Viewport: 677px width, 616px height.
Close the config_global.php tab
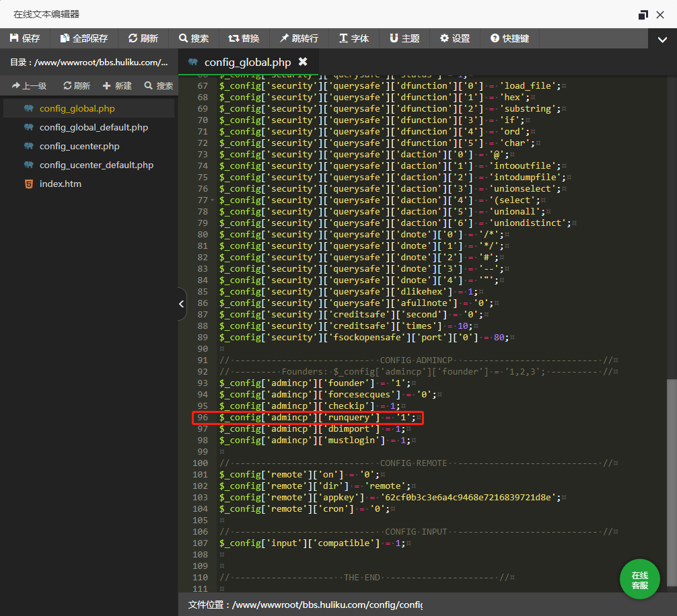point(303,62)
